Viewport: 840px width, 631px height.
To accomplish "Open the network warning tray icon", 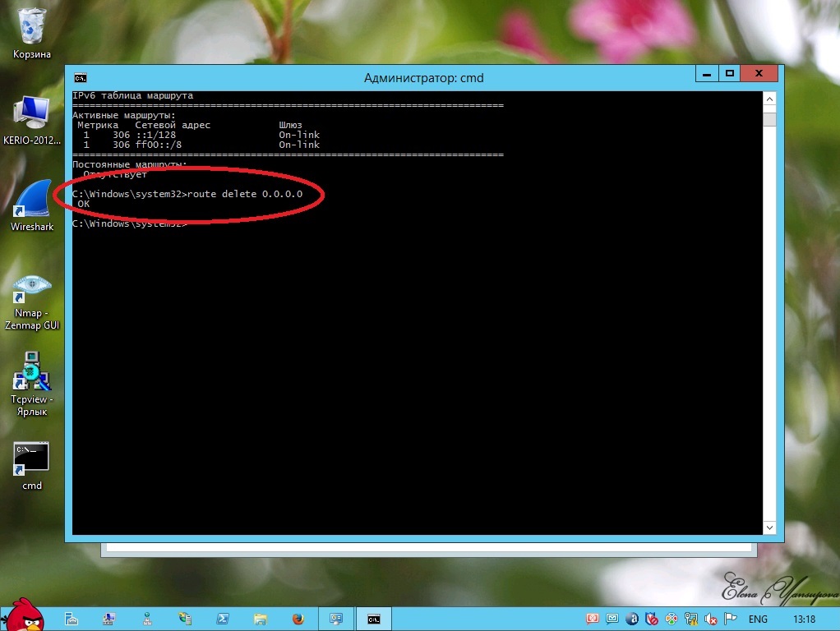I will [x=690, y=619].
